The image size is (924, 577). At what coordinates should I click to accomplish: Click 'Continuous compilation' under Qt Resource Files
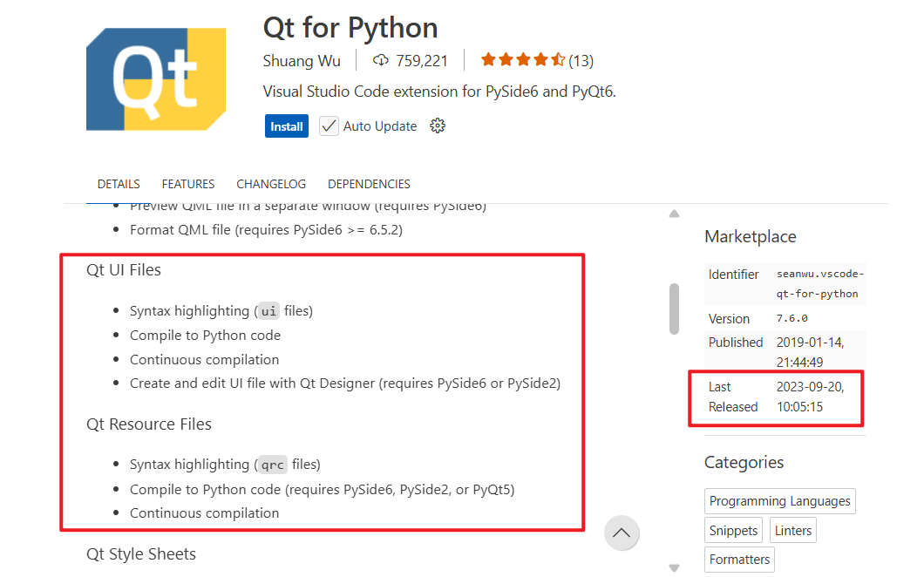click(204, 513)
